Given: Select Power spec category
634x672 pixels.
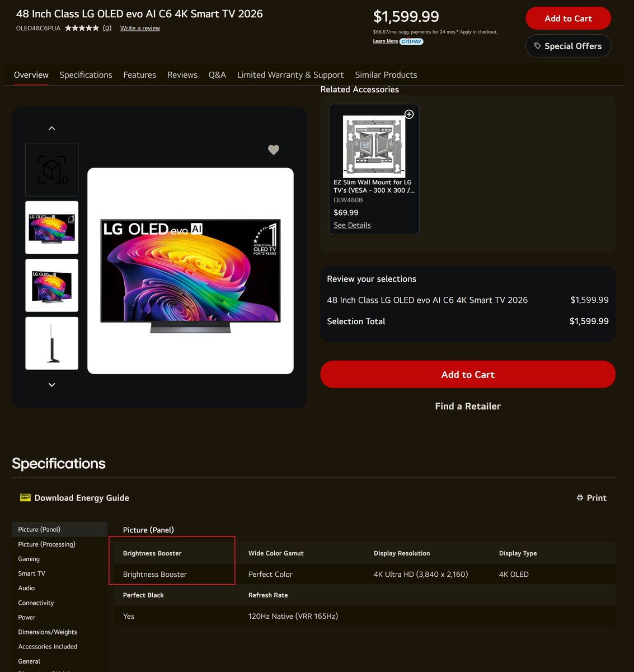Looking at the screenshot, I should 27,617.
